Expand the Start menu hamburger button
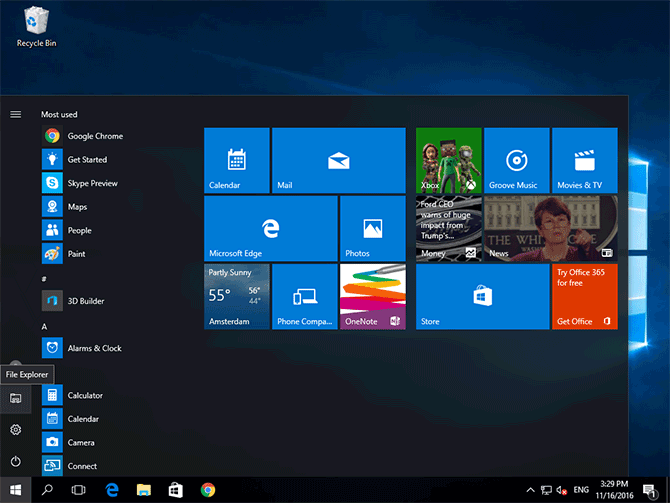 16,115
